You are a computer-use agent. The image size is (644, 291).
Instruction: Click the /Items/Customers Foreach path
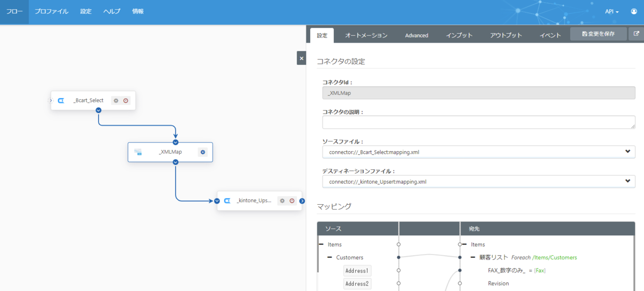click(554, 257)
